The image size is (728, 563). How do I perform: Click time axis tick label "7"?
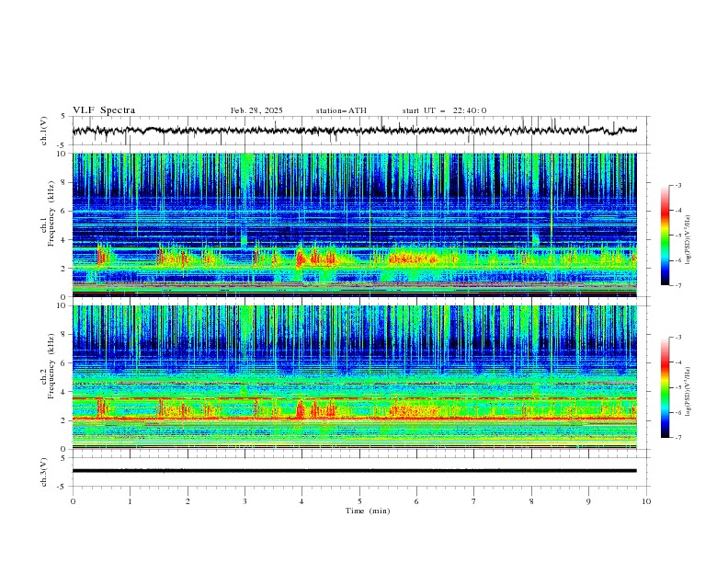[474, 501]
